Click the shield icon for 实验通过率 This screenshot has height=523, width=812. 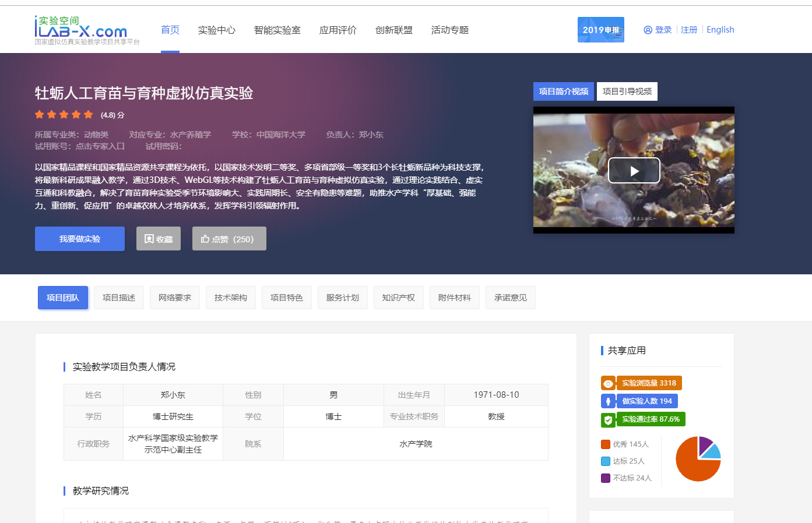pos(608,419)
